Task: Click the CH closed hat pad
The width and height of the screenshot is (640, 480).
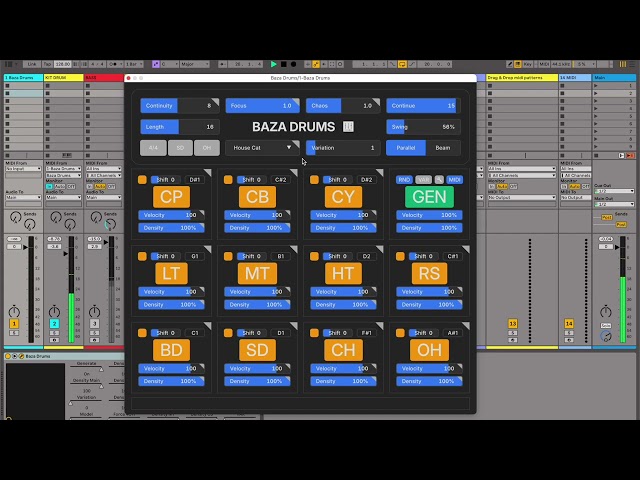Action: [343, 350]
